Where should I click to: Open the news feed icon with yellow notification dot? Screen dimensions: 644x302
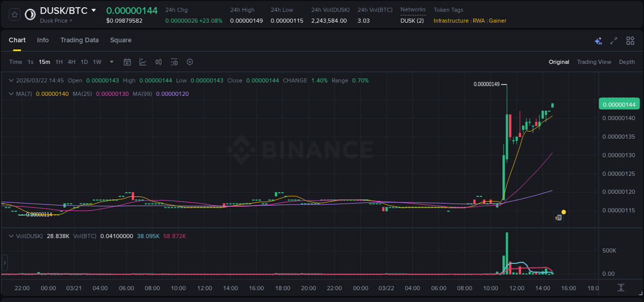click(559, 217)
